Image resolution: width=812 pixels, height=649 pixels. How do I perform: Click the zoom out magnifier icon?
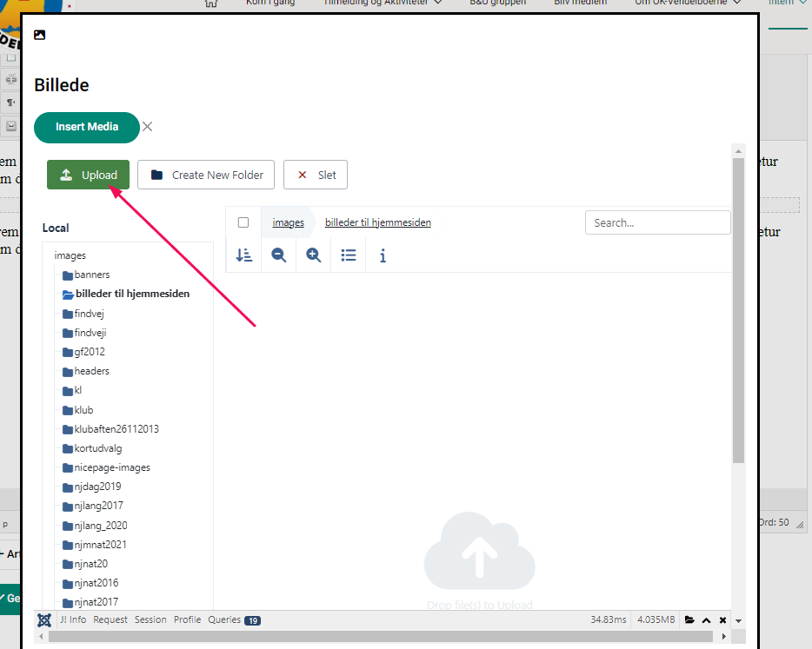click(279, 255)
